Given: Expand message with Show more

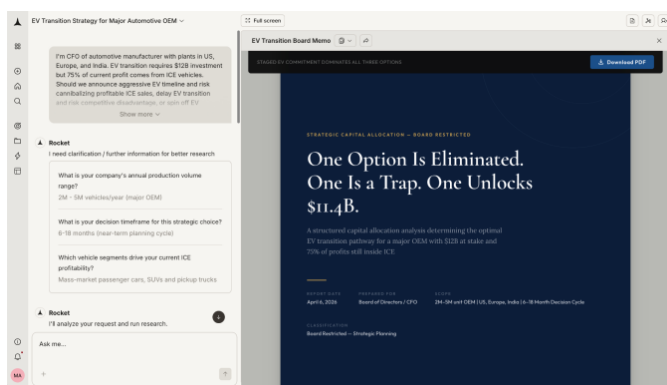Looking at the screenshot, I should click(140, 114).
